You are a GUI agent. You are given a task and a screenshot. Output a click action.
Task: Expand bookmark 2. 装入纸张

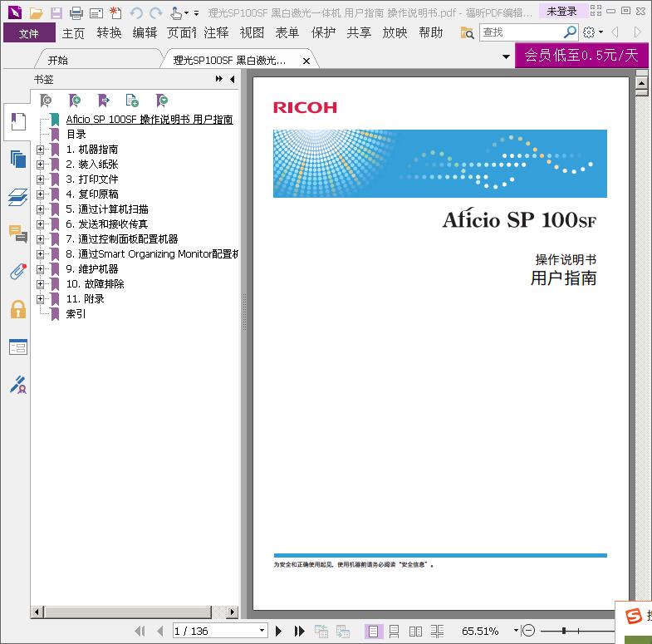(x=41, y=165)
